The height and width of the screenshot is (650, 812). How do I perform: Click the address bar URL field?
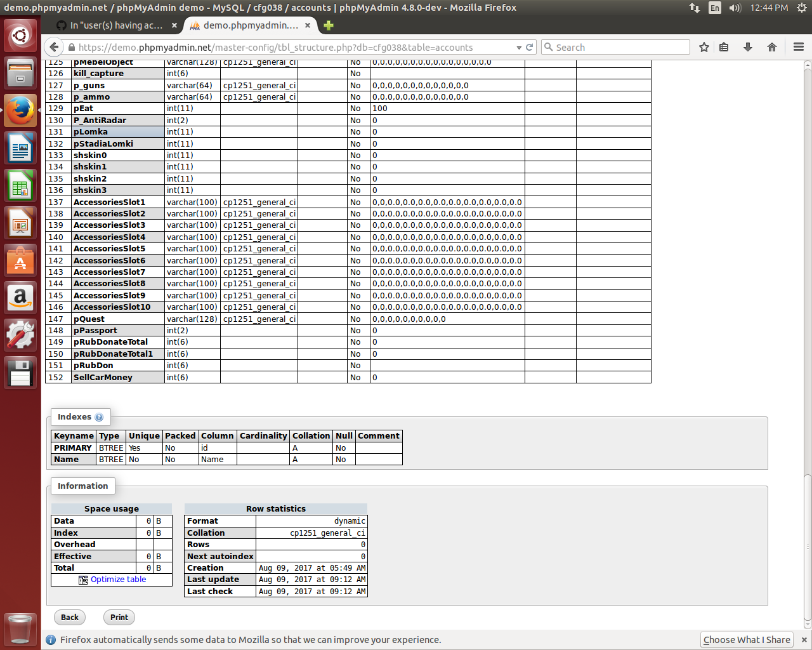(291, 48)
